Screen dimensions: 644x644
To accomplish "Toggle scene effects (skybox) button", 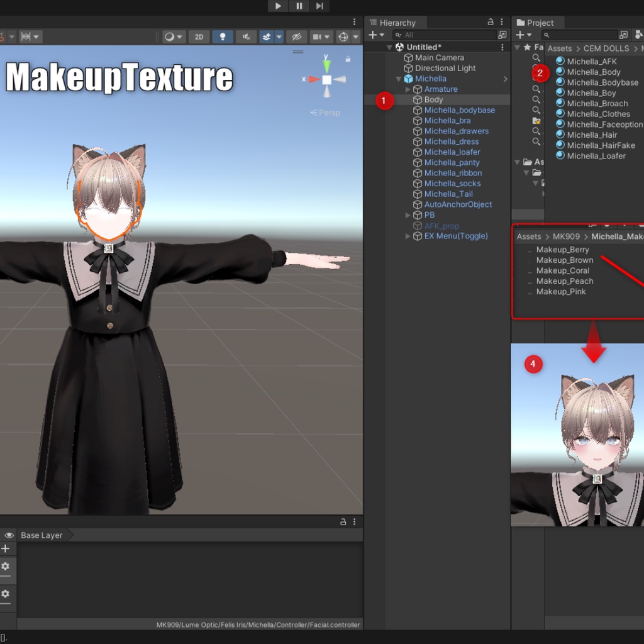I will [266, 36].
